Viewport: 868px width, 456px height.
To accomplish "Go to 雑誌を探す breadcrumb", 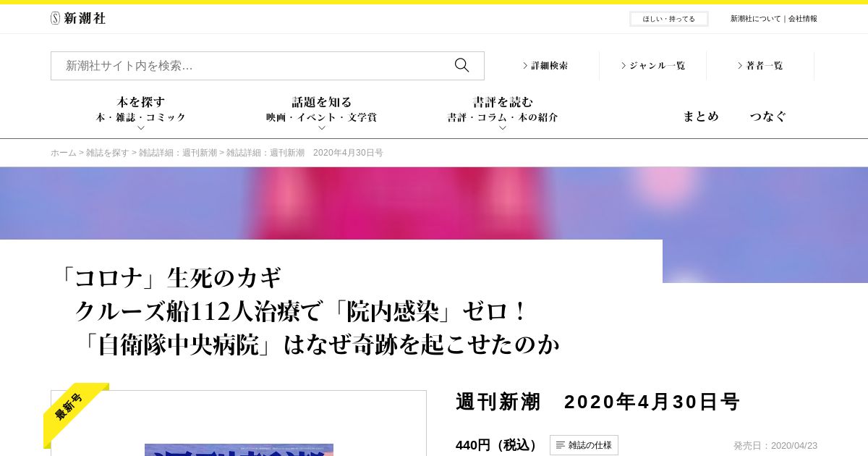I will tap(108, 153).
